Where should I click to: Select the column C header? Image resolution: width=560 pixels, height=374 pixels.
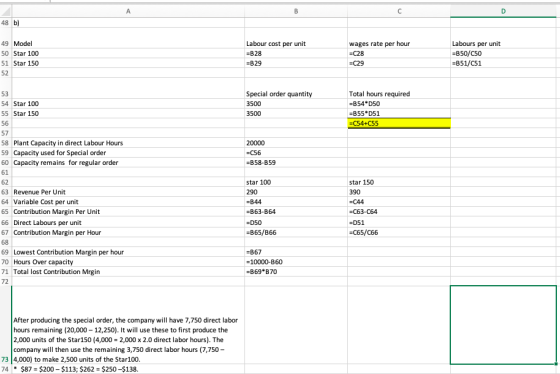click(399, 11)
